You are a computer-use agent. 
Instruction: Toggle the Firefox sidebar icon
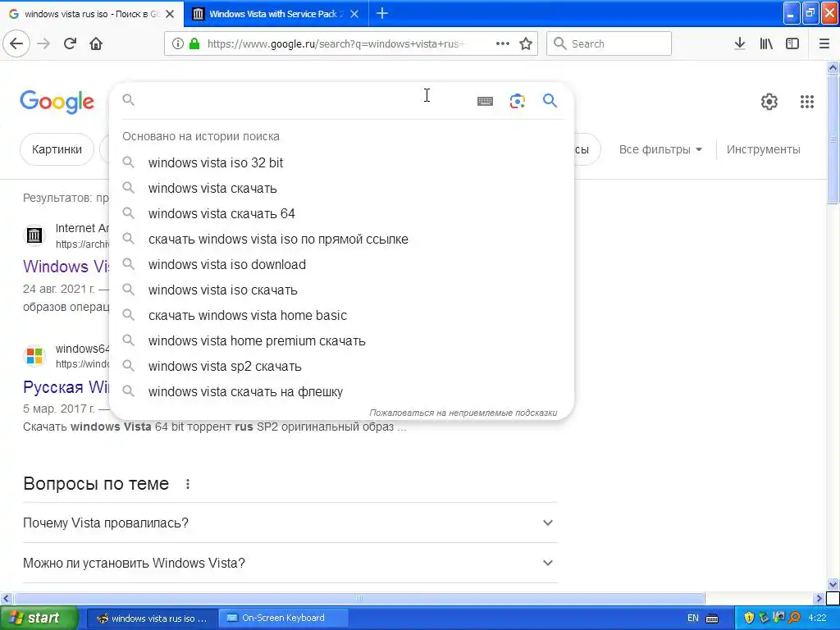tap(792, 43)
